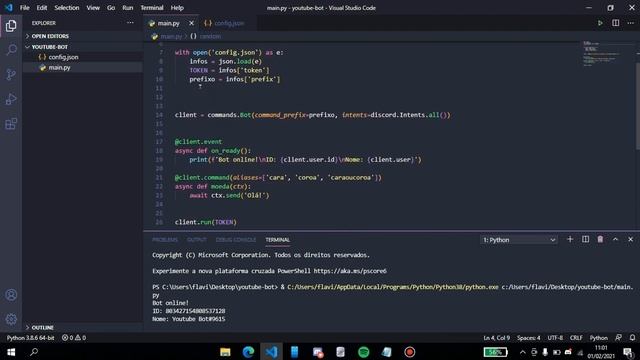Open Explorer views and more actions ellipsis
Screen dimensions: 640x360
(x=130, y=23)
